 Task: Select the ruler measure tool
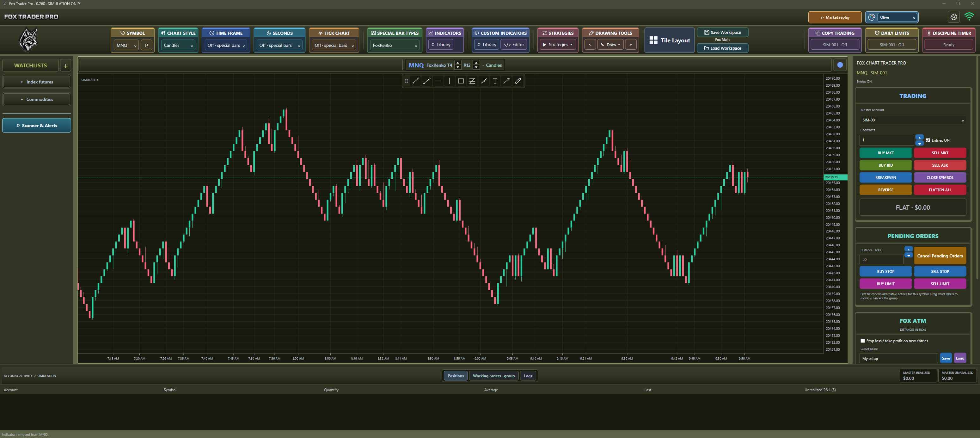(484, 81)
